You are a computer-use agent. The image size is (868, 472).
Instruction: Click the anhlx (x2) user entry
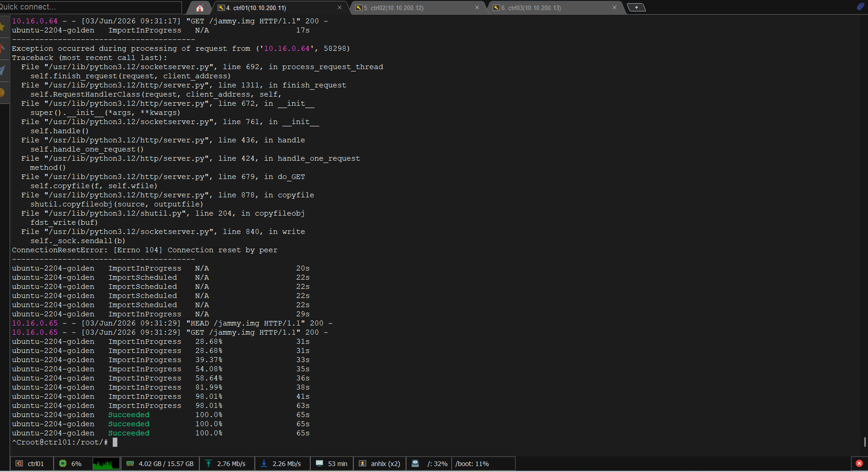385,464
